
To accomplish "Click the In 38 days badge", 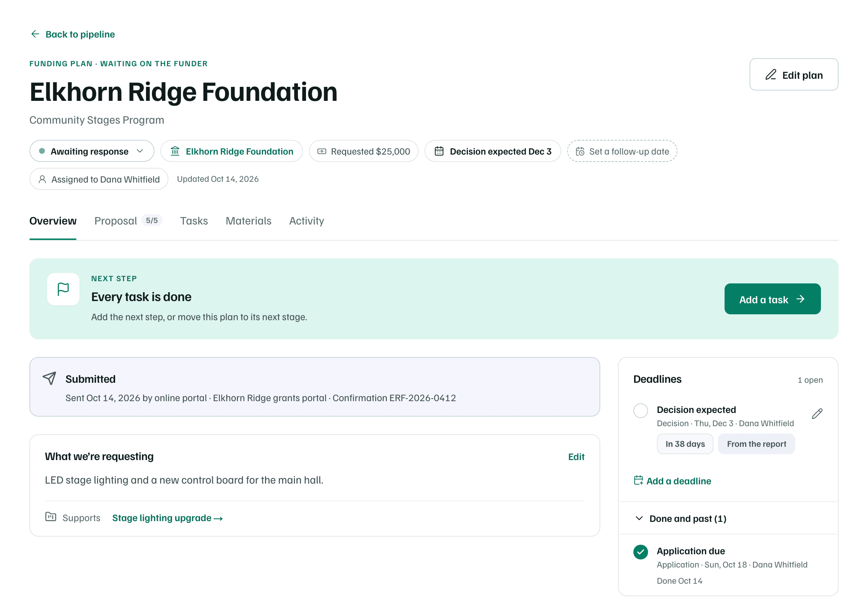I will coord(685,444).
